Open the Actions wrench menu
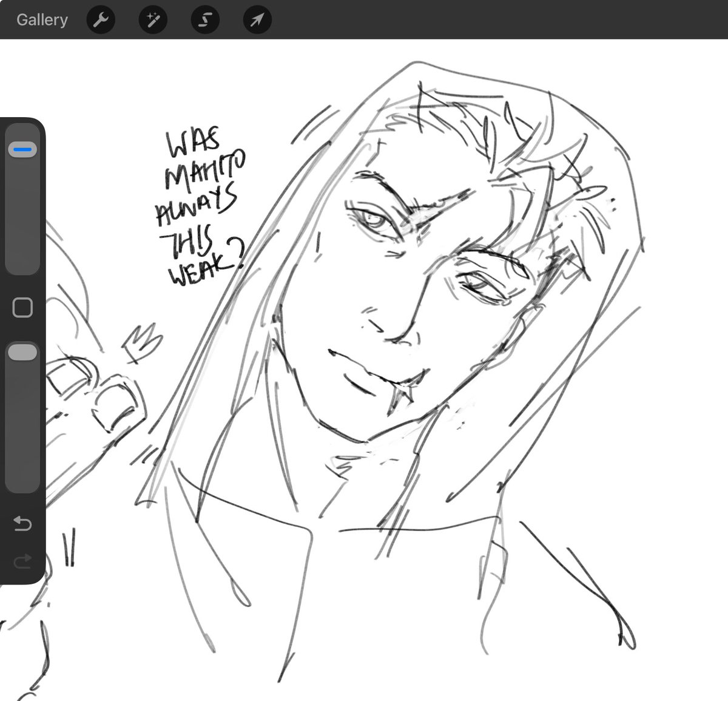The image size is (728, 701). coord(101,20)
